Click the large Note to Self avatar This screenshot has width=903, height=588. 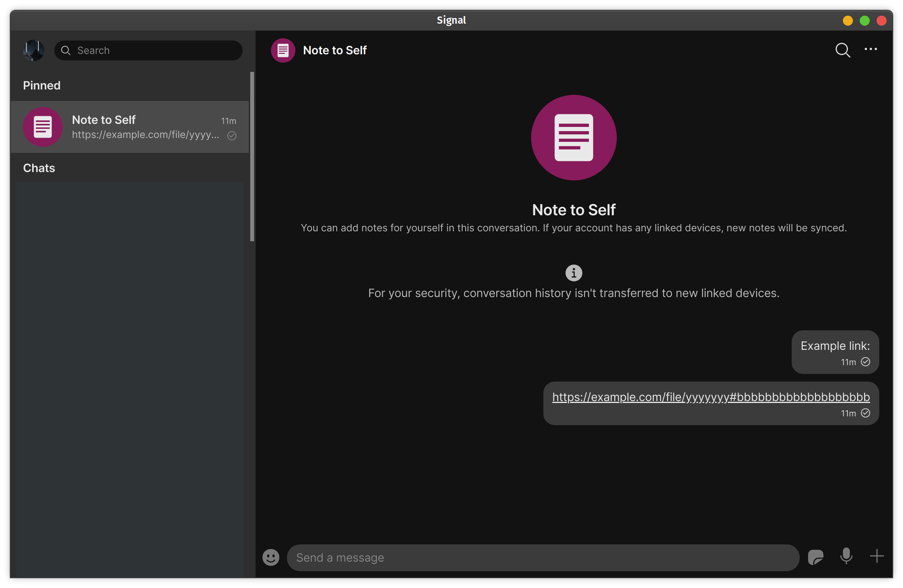[x=574, y=138]
